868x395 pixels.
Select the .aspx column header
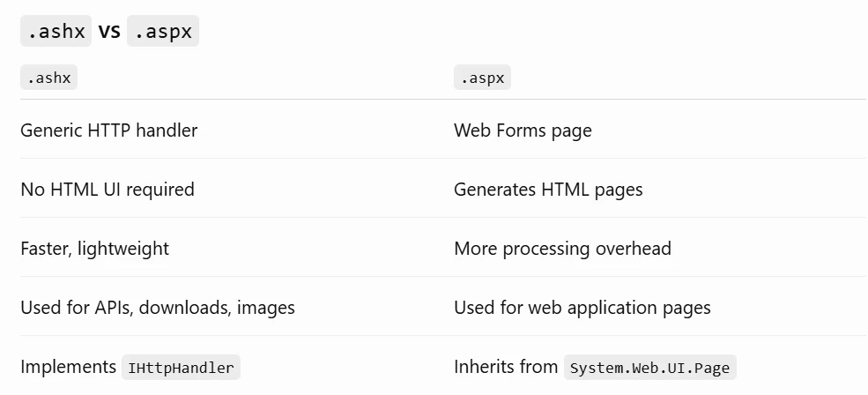[482, 78]
